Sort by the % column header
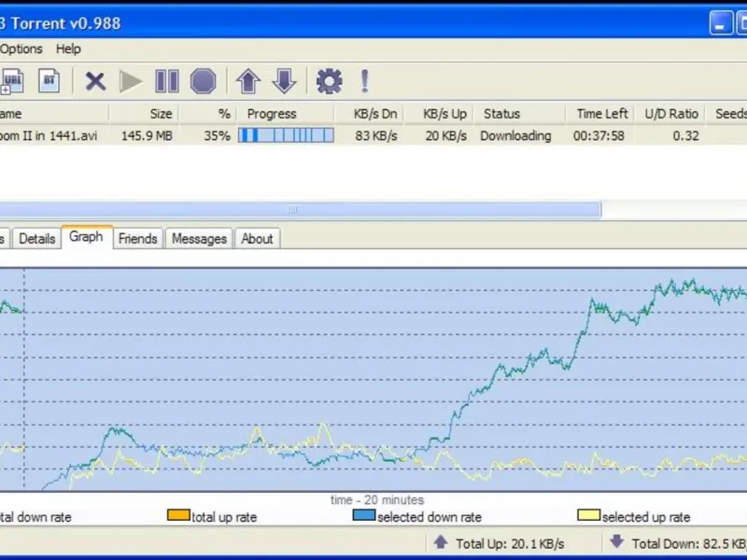 pos(207,114)
